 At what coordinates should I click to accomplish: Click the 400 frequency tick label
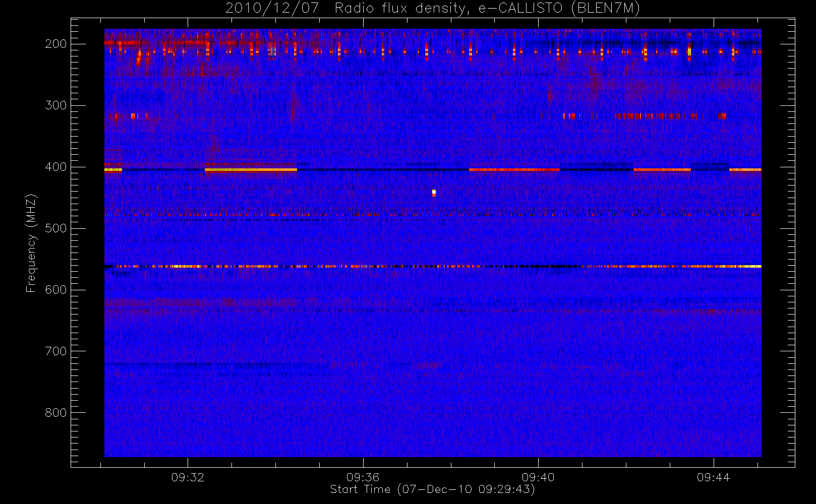(56, 167)
